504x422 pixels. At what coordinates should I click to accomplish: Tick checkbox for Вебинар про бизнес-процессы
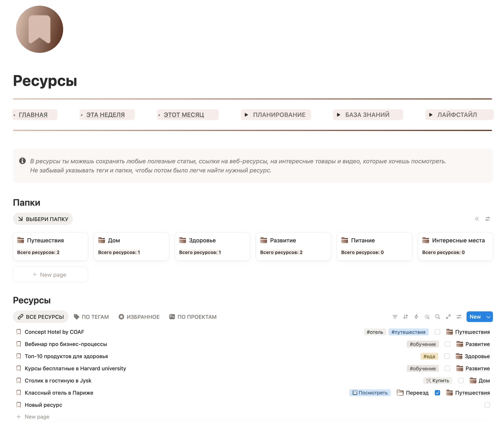(447, 344)
